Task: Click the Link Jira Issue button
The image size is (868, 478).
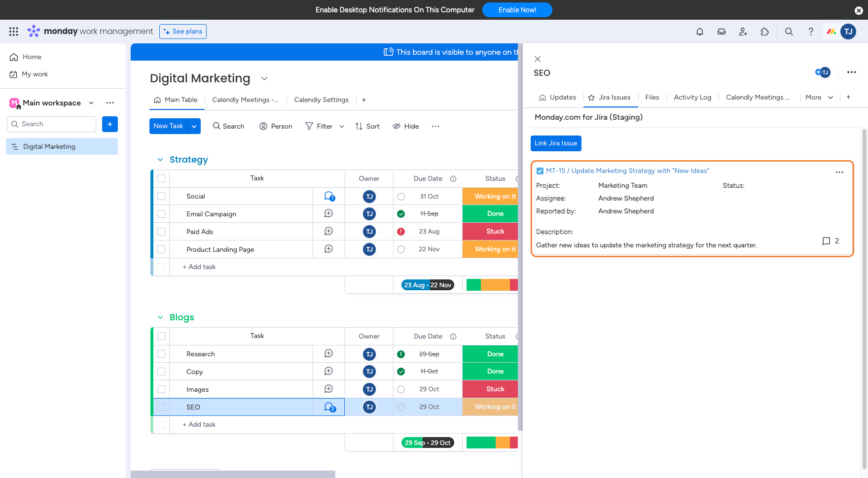Action: (x=556, y=143)
